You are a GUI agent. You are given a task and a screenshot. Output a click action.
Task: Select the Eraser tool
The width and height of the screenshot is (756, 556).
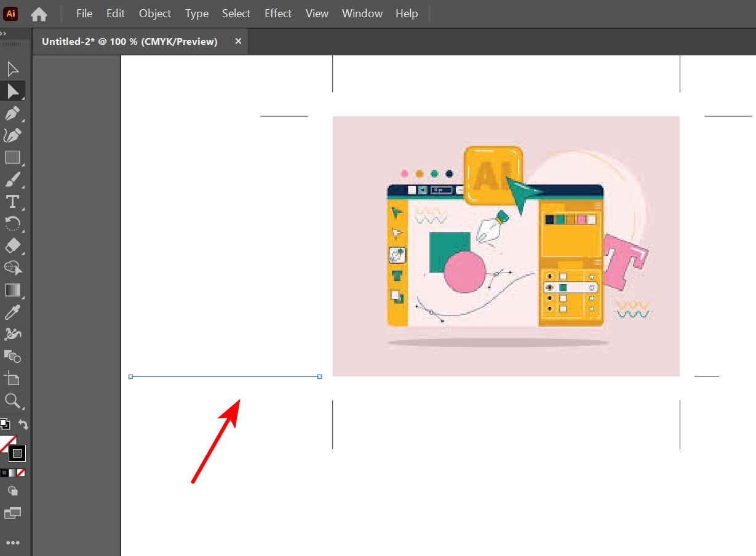click(13, 245)
